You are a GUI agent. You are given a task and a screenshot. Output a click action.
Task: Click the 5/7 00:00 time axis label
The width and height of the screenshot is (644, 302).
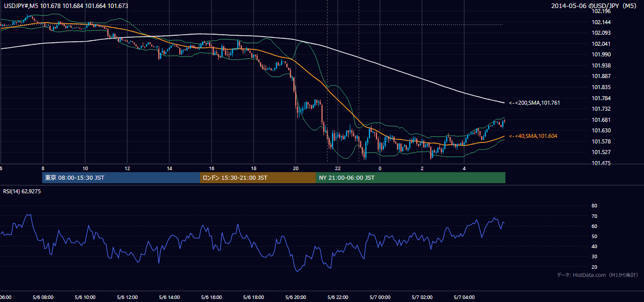[380, 297]
